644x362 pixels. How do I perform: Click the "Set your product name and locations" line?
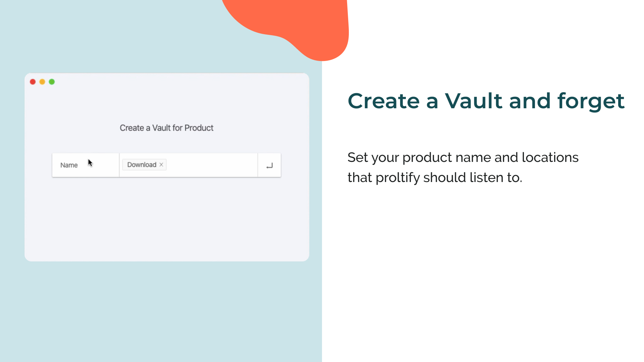tap(463, 157)
